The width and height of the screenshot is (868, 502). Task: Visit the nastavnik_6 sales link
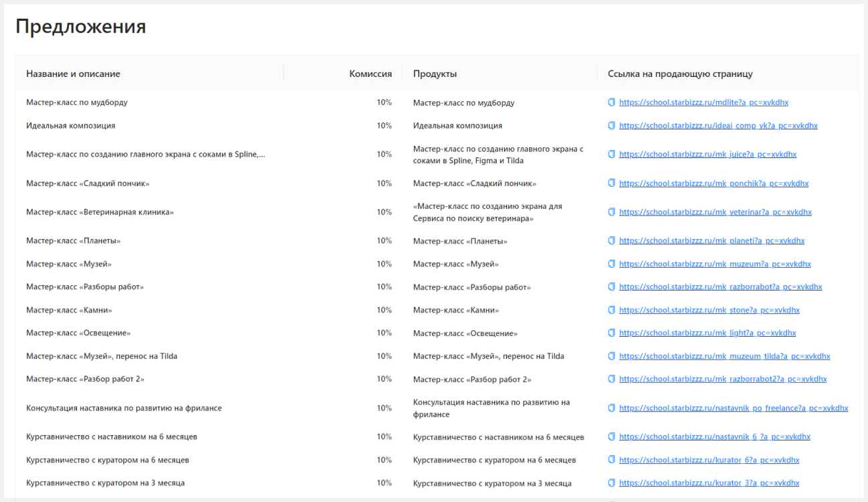(x=714, y=437)
